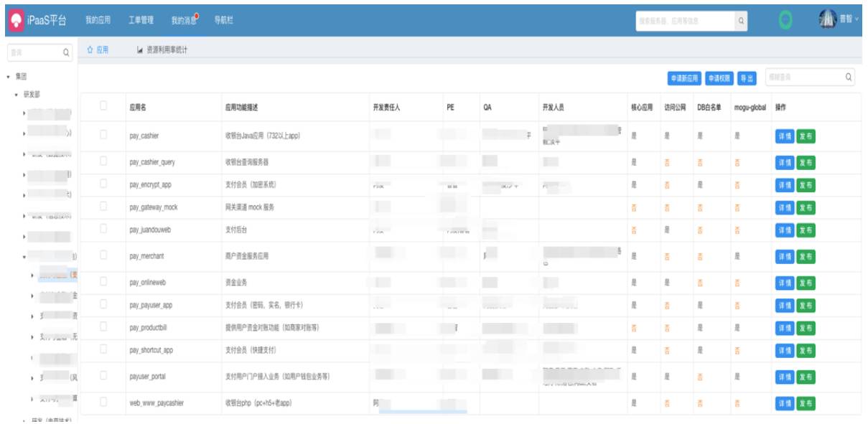Check the box for pay_cashier row

coord(103,135)
